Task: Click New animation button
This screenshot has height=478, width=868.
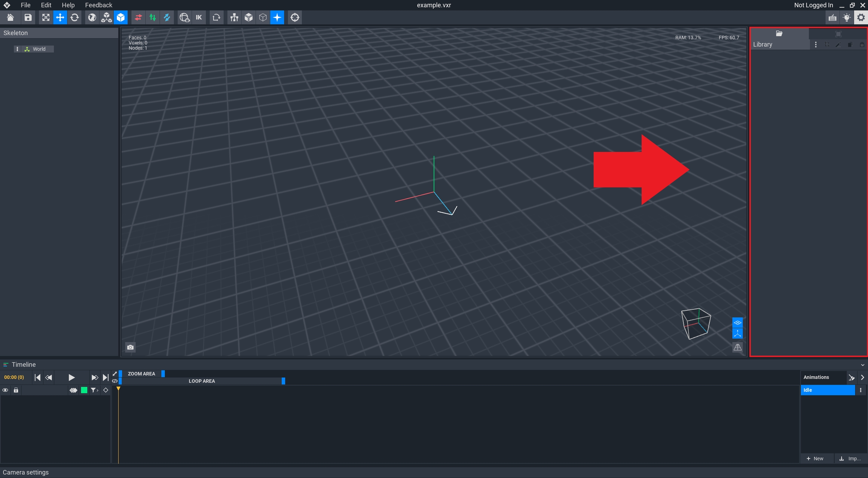Action: click(x=815, y=458)
